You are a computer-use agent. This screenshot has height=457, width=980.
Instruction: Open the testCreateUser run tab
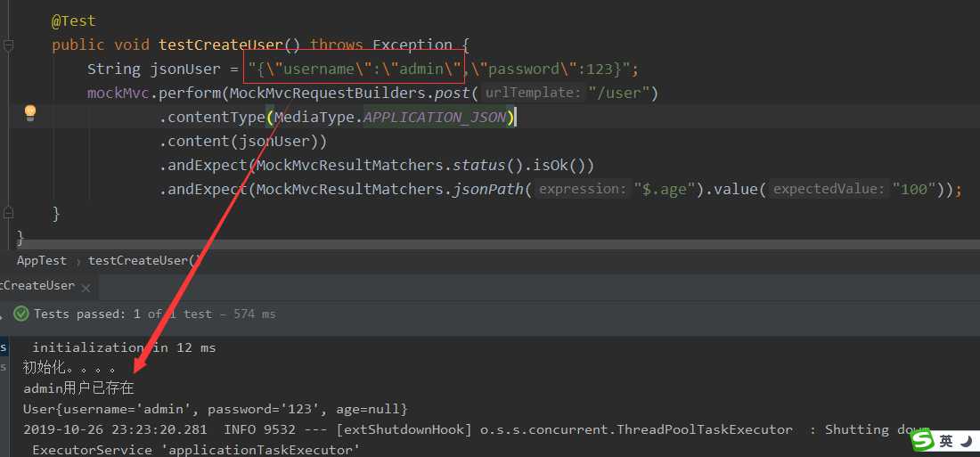37,286
